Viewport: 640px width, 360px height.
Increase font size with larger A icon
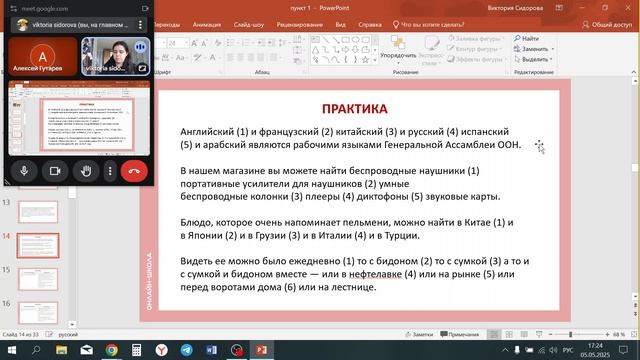(x=195, y=43)
